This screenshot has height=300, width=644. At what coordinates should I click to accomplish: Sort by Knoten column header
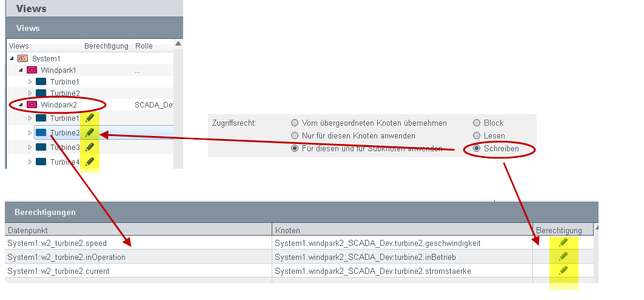[x=402, y=230]
